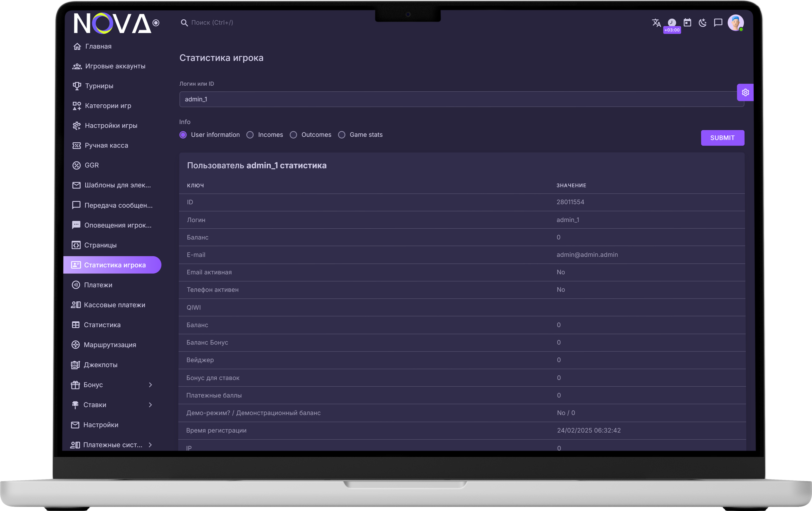This screenshot has height=511, width=812.
Task: Click the language translate icon
Action: pos(656,23)
